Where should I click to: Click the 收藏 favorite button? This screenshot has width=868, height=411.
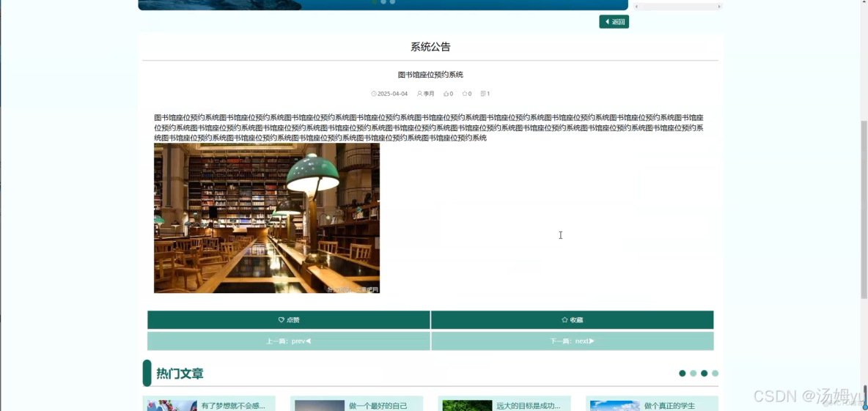[572, 319]
